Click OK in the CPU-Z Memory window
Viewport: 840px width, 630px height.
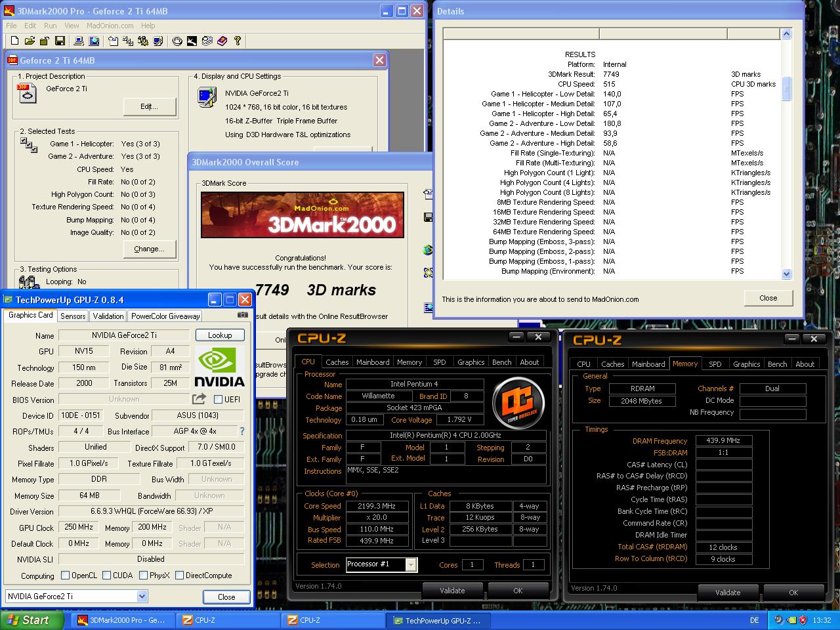click(x=793, y=593)
